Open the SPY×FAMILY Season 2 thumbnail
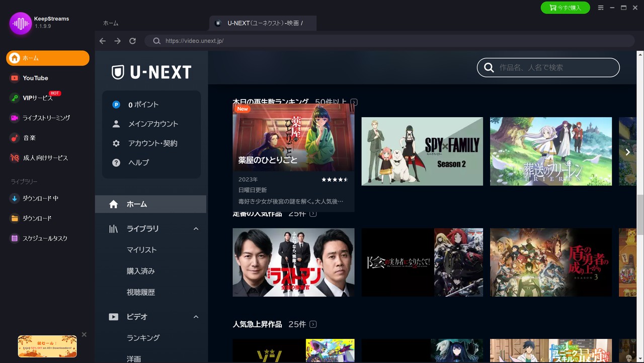 click(x=422, y=151)
